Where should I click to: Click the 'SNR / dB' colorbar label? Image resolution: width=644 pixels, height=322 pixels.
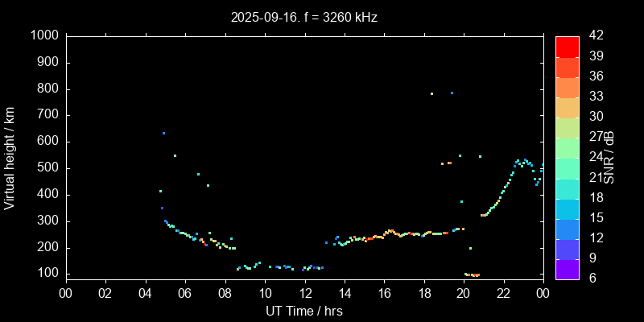(x=610, y=157)
